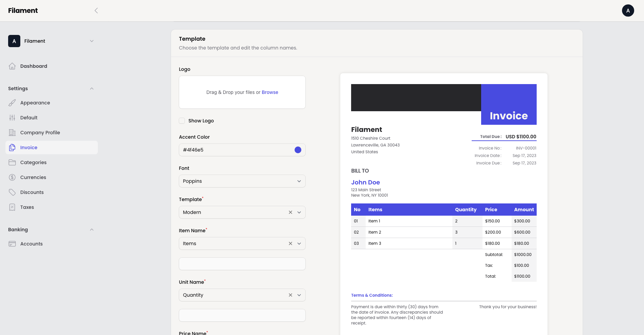
Task: Click the Subtotal $1000.00 value
Action: (x=523, y=255)
